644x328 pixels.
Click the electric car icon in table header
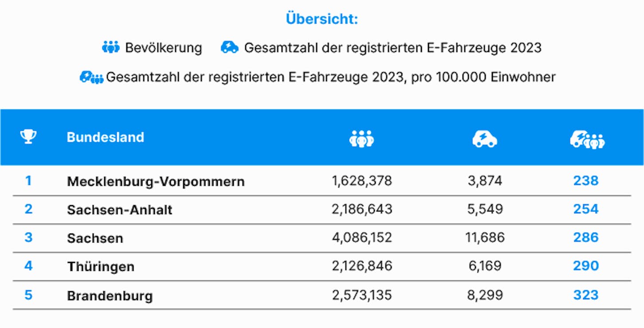(485, 139)
